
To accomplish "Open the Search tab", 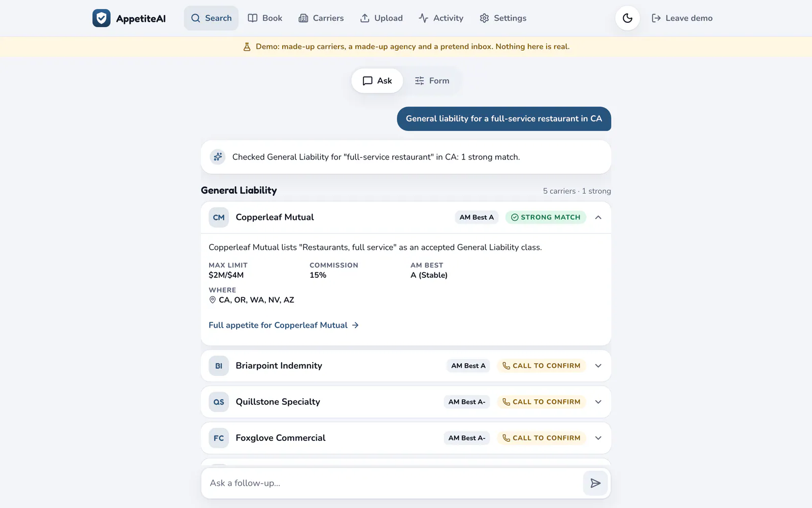I will click(211, 18).
